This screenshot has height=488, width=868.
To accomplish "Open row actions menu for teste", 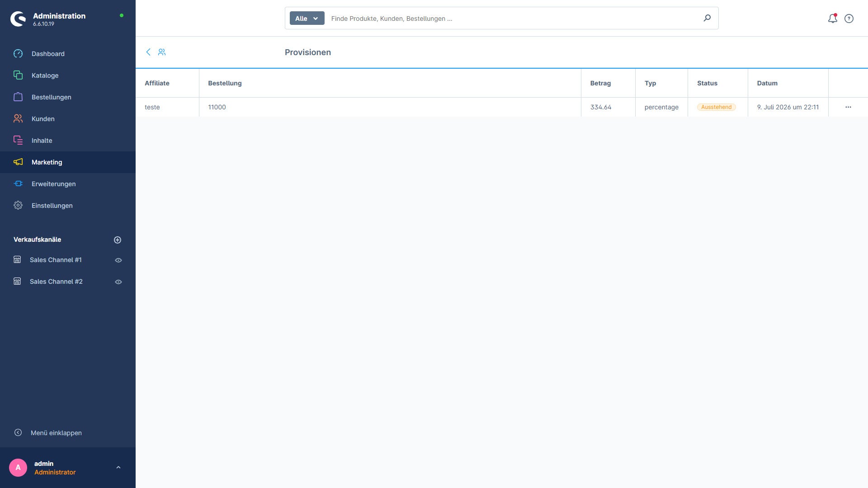I will tap(848, 107).
